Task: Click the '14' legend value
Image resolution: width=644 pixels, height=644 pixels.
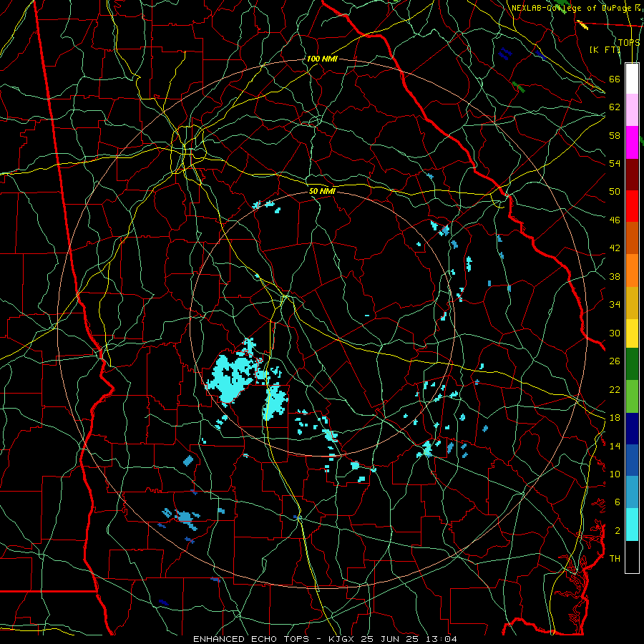Action: click(x=615, y=446)
